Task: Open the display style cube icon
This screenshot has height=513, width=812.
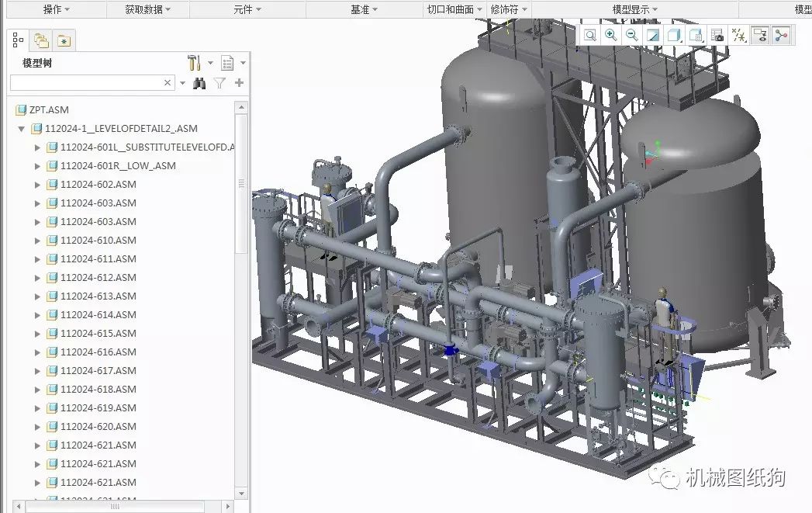Action: coord(674,35)
